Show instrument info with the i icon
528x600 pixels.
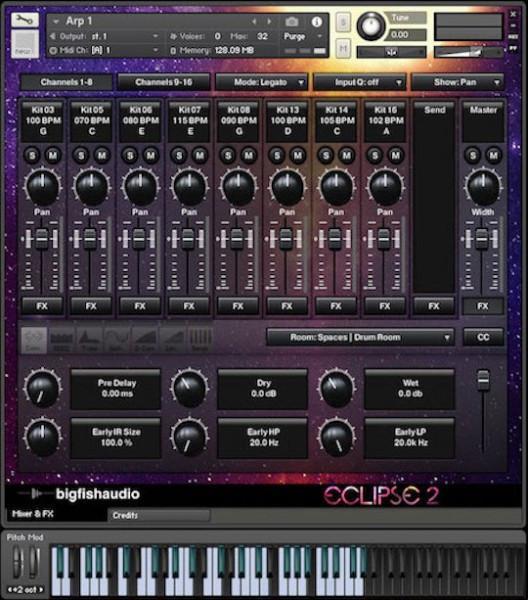coord(316,22)
